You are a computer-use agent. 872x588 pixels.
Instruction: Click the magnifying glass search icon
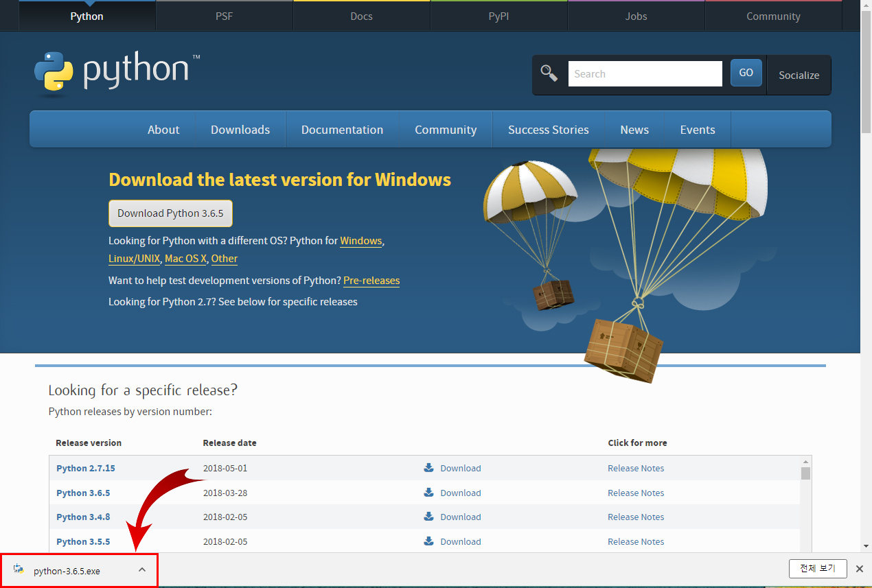click(x=549, y=73)
